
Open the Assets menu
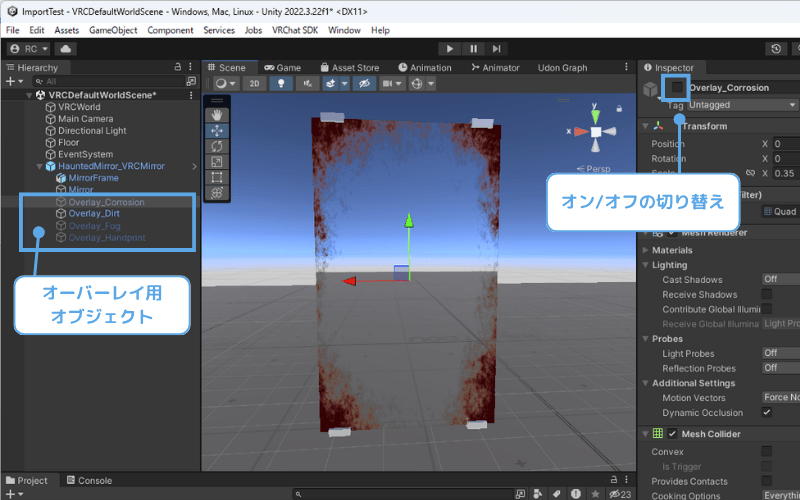coord(67,30)
